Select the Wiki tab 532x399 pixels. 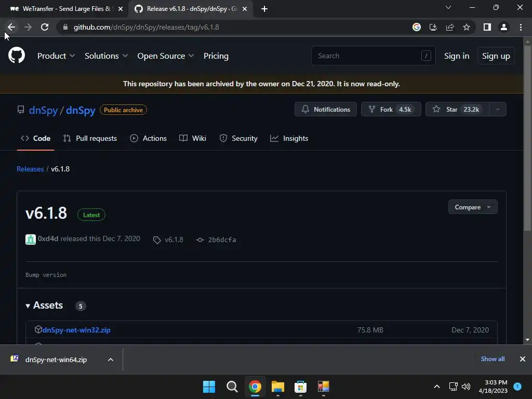[193, 138]
